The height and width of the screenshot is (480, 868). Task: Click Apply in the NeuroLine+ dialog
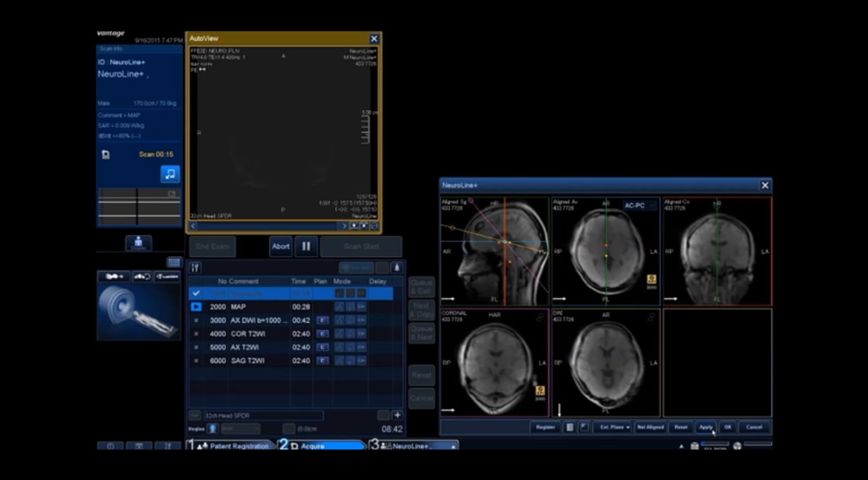click(706, 427)
